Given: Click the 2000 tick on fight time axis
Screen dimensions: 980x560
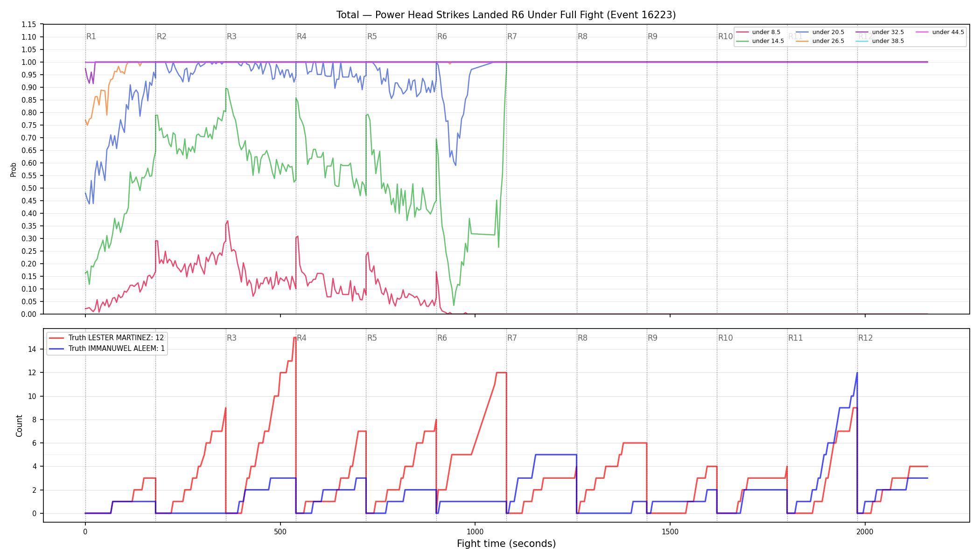Looking at the screenshot, I should (865, 532).
